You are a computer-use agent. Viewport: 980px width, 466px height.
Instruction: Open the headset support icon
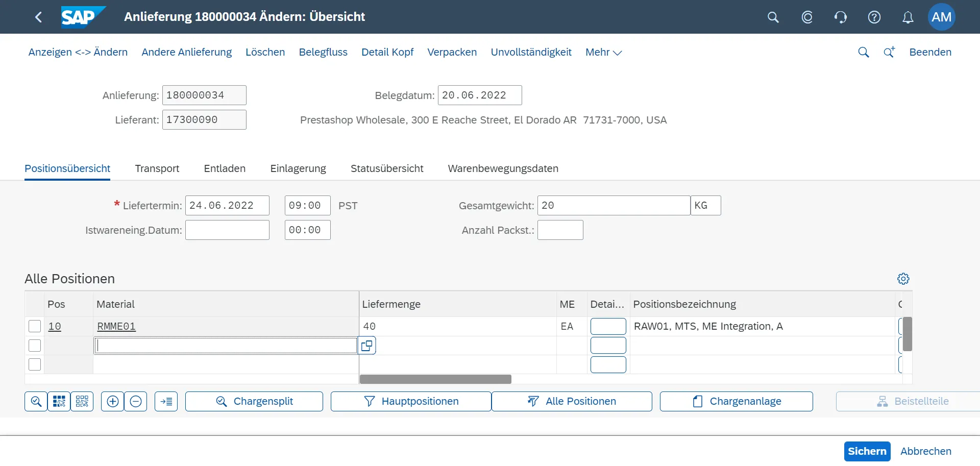[841, 17]
